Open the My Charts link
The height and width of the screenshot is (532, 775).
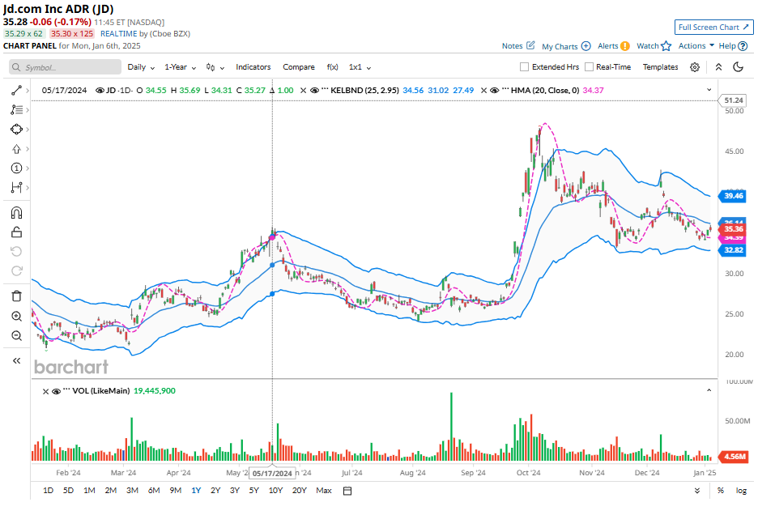point(565,46)
